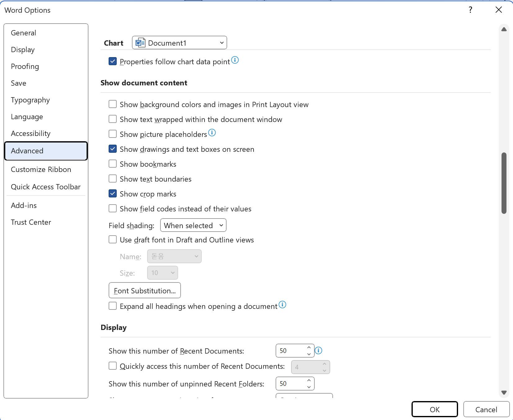Open the General options category
Viewport: 513px width, 420px height.
(46, 33)
